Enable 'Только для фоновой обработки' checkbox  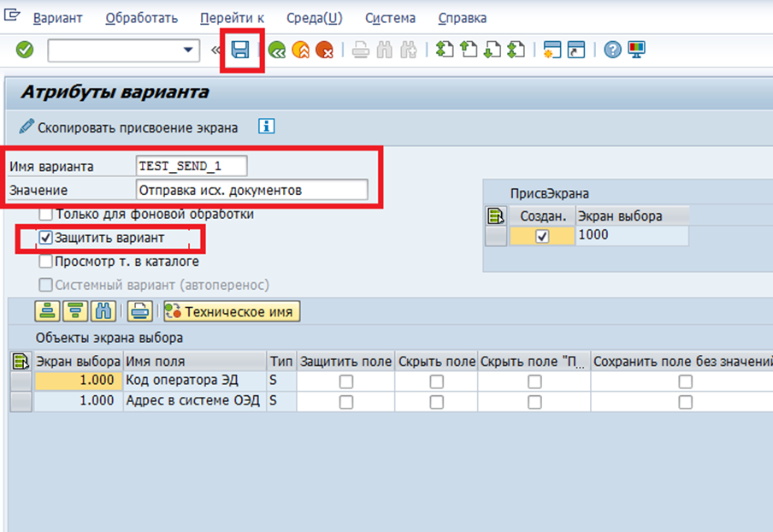[x=46, y=214]
